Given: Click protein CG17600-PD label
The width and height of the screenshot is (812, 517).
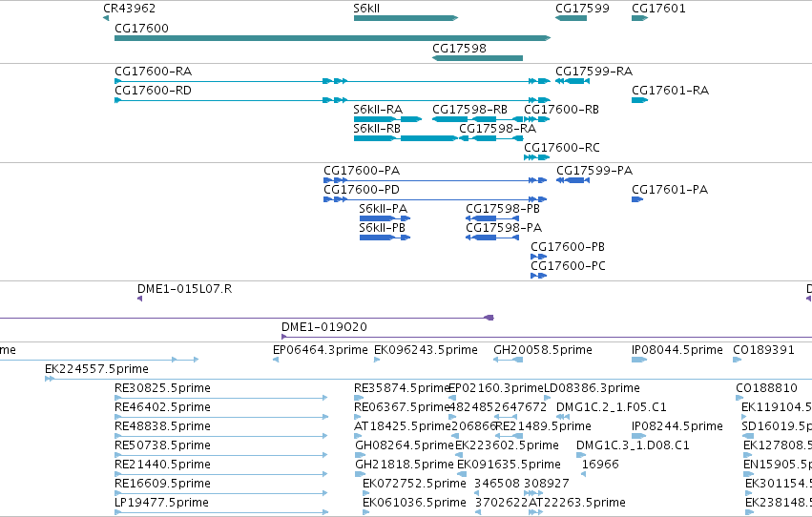Looking at the screenshot, I should tap(362, 190).
